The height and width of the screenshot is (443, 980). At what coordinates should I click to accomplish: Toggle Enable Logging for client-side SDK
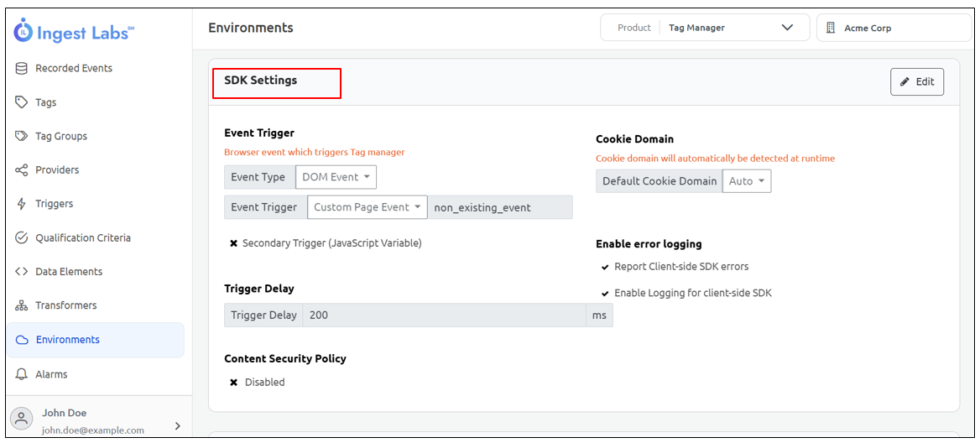[605, 294]
